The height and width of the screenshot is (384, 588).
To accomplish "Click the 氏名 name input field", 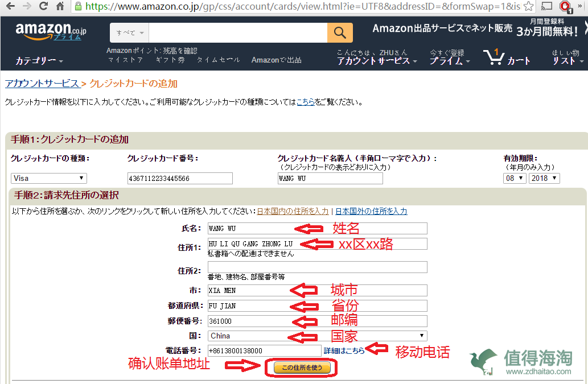I will coord(317,229).
